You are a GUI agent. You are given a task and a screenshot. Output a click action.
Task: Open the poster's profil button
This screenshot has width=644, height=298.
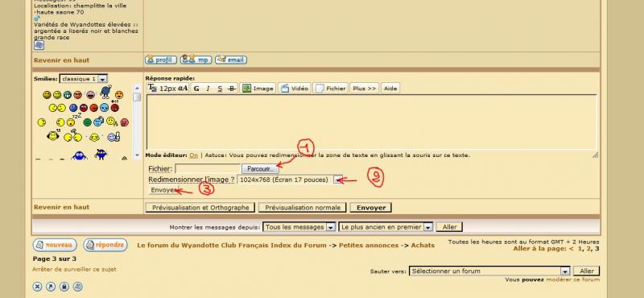tap(160, 60)
